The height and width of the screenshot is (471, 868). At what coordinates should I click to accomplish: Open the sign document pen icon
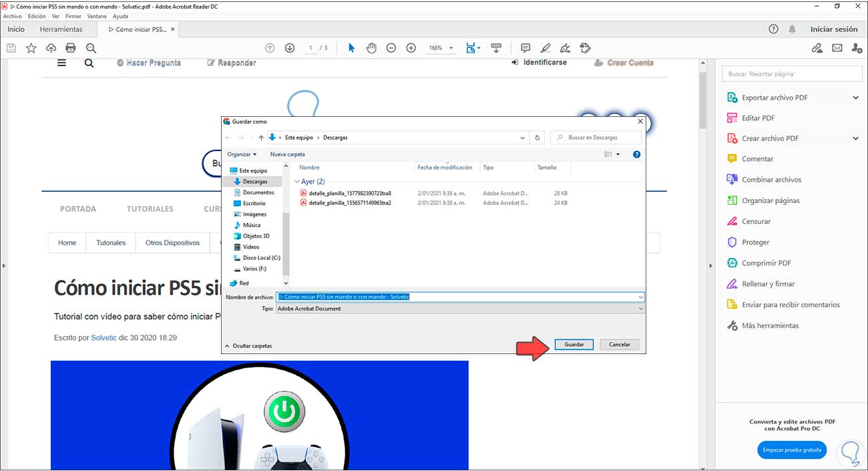click(566, 48)
